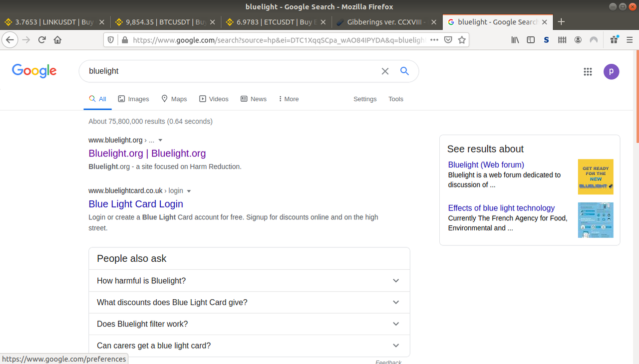The image size is (639, 364).
Task: Click the forward navigation arrow
Action: [26, 40]
